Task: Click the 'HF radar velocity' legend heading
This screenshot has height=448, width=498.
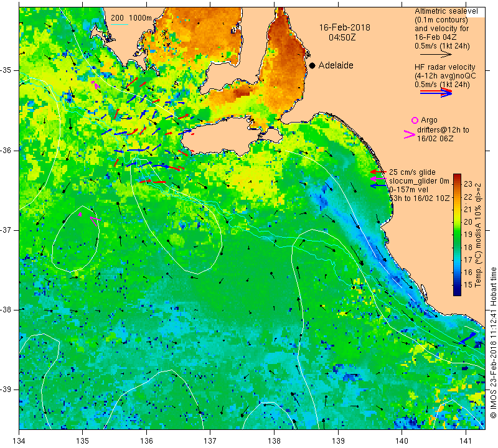Action: [445, 67]
